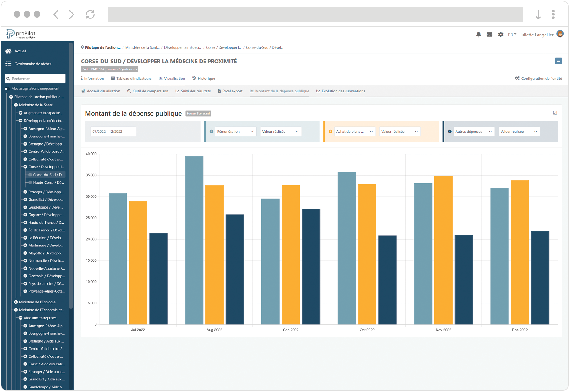Expand the Ministère de l'Ecologie node
This screenshot has width=570, height=392.
coord(16,302)
